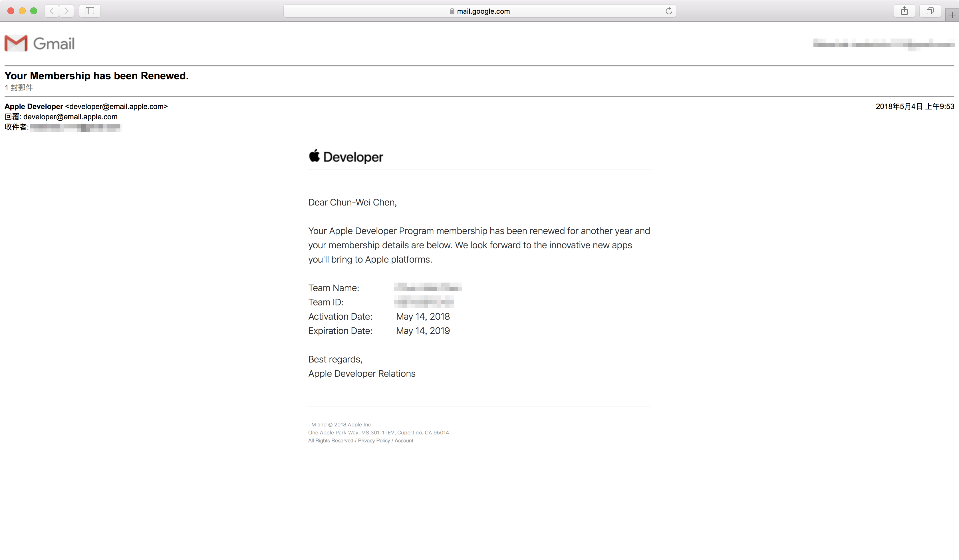Click the All Rights Reserved link
Screen dimensions: 959x560
point(330,440)
